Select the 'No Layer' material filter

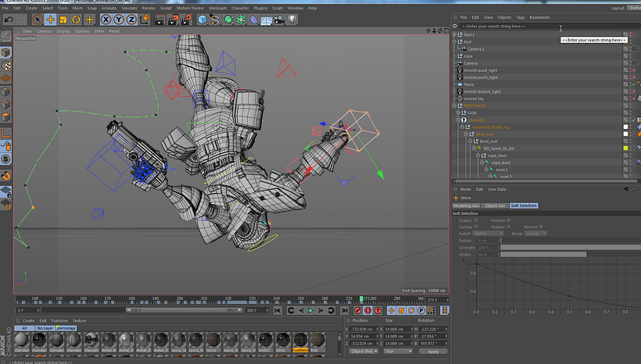pyautogui.click(x=45, y=328)
